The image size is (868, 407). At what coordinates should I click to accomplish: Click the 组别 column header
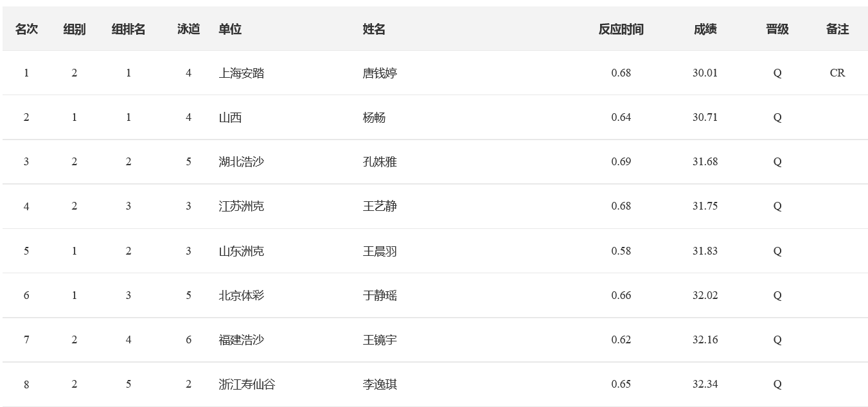point(75,29)
